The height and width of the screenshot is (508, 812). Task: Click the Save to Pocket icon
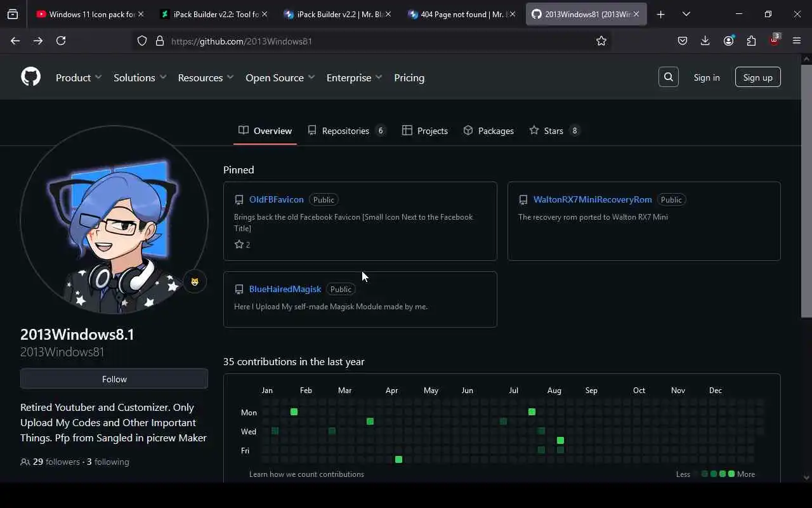(x=683, y=41)
